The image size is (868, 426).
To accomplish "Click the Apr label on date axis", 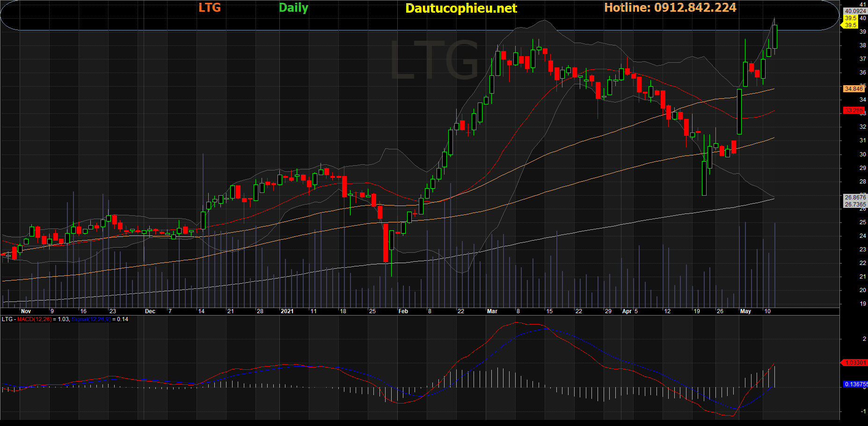I will (x=627, y=311).
